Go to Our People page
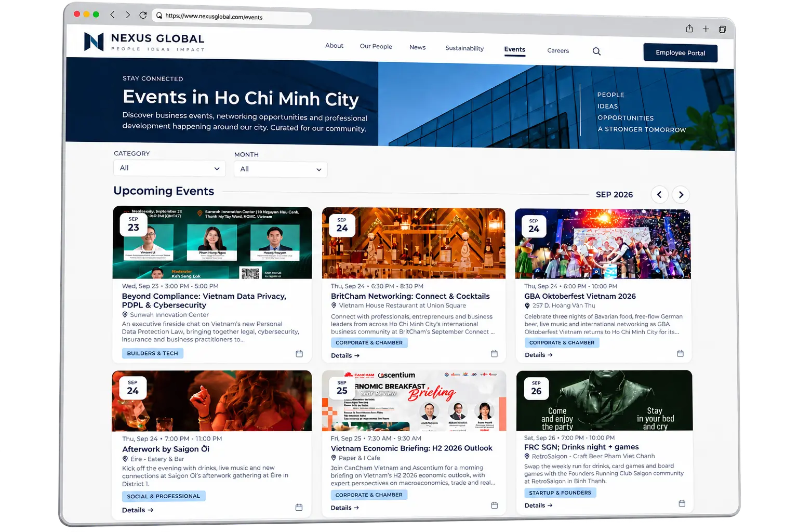This screenshot has height=532, width=798. (x=376, y=46)
